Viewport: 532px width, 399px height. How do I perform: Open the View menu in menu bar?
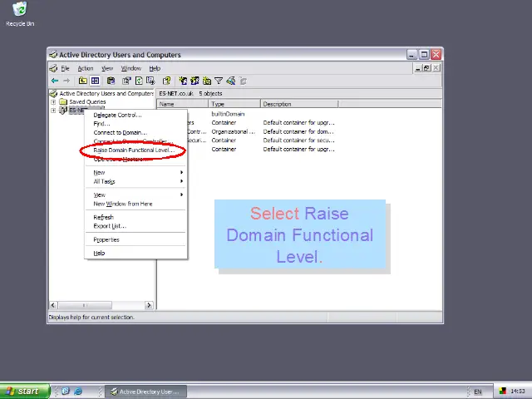coord(107,68)
